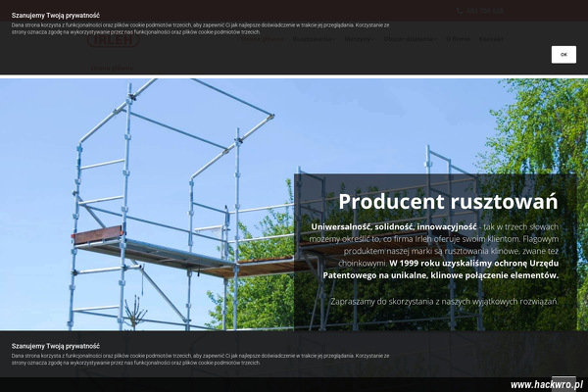Click bottom 'Szanujemy Twoją prywatność' banner title
Viewport: 588px width, 392px height.
[x=56, y=346]
